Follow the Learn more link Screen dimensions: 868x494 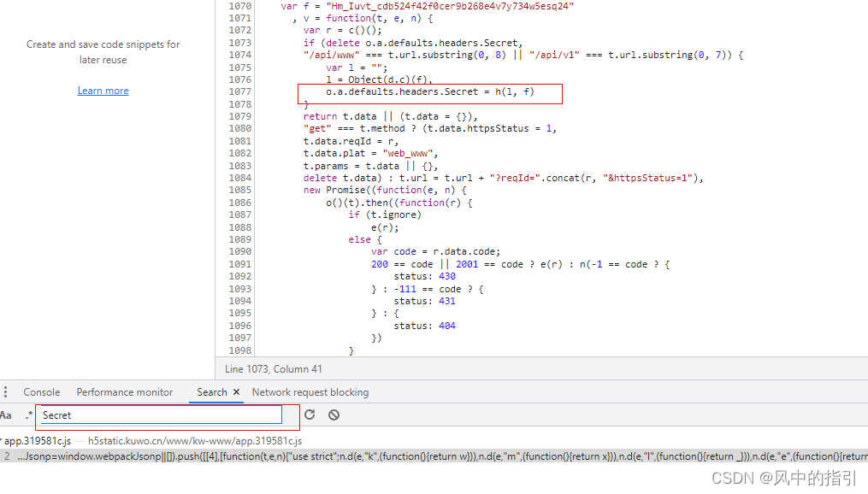pyautogui.click(x=103, y=91)
